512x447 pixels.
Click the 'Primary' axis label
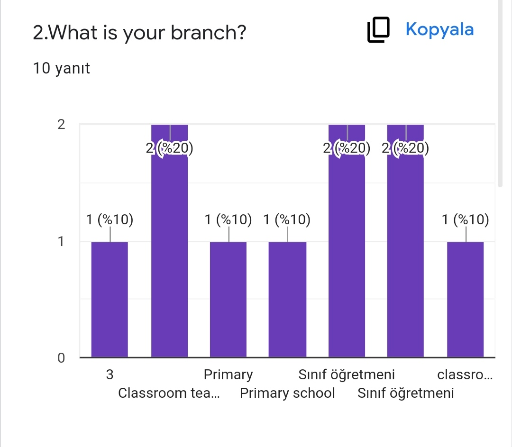228,375
